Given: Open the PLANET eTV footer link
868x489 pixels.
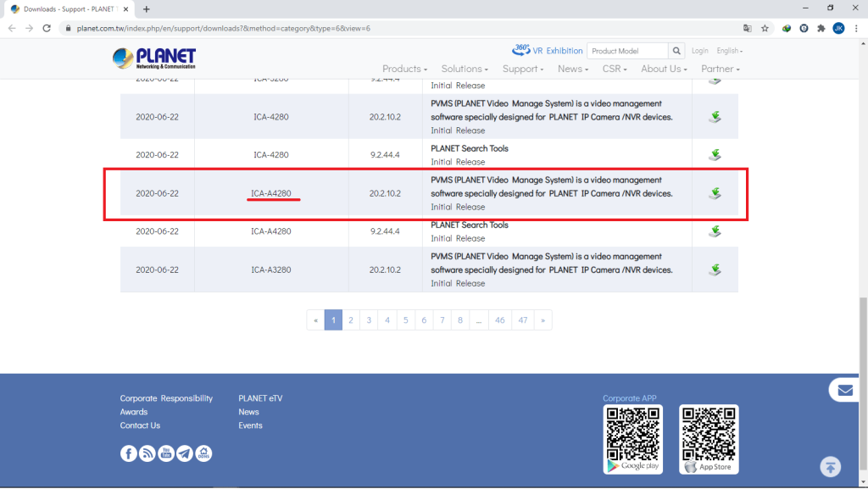Looking at the screenshot, I should [x=260, y=398].
